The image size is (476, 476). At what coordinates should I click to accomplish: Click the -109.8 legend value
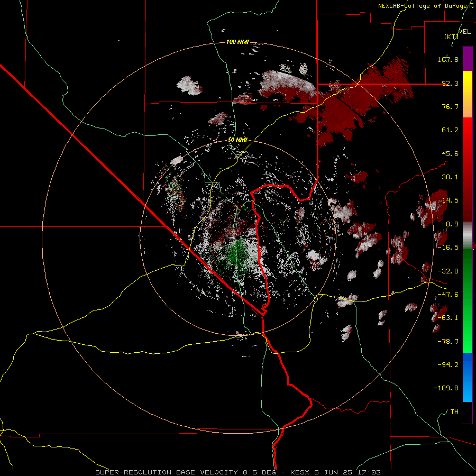tap(446, 388)
